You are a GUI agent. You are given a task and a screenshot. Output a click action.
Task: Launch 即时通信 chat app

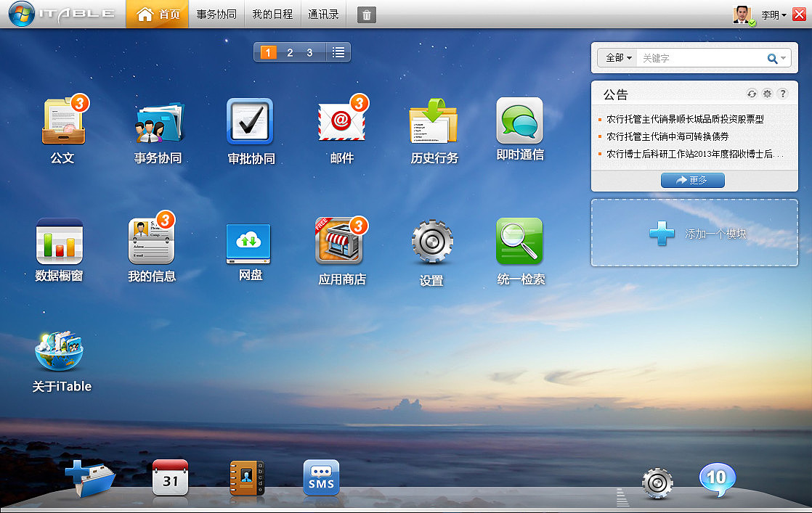tap(519, 121)
